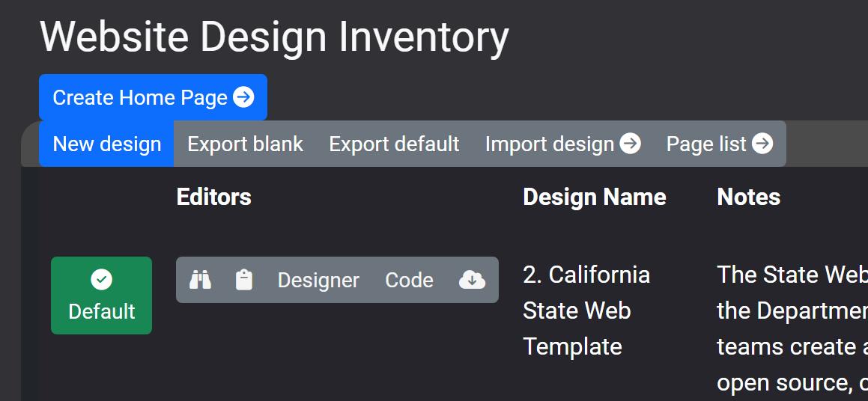Click the Editors column header
868x401 pixels.
[x=213, y=197]
